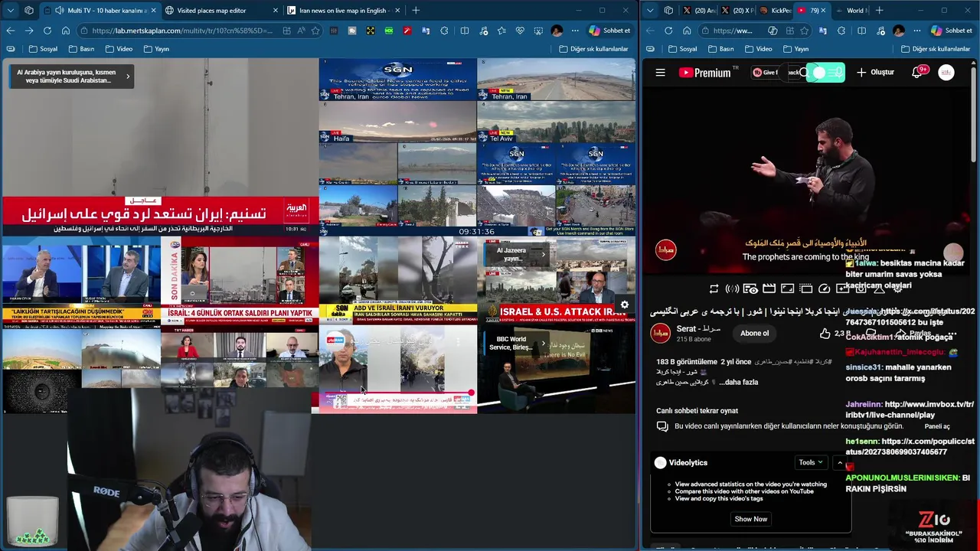Expand Al Jazeera stream title chevron
The width and height of the screenshot is (980, 551).
point(543,254)
